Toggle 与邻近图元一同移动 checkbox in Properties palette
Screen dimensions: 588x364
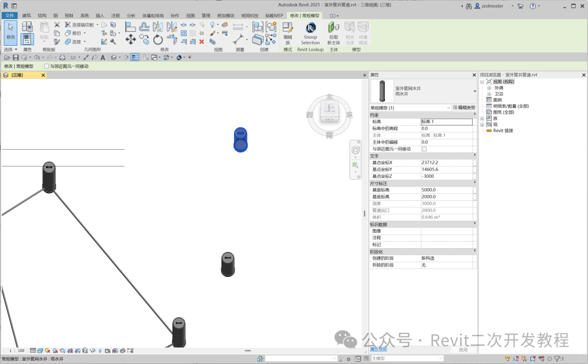click(x=424, y=149)
